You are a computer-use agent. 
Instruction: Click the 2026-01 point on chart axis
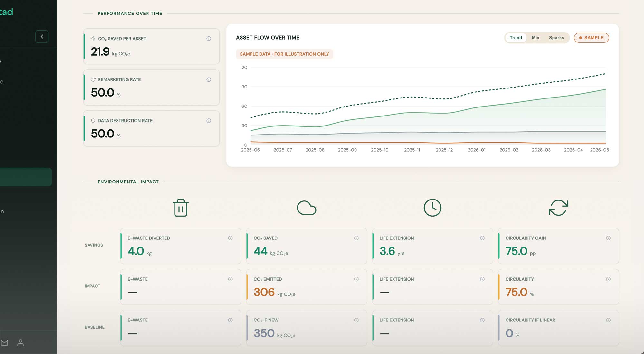click(477, 150)
